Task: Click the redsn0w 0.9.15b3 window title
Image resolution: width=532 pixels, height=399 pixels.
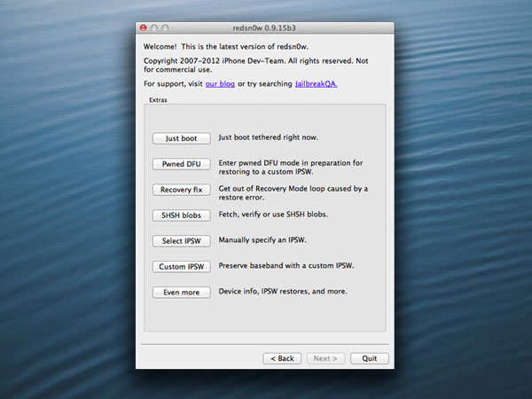Action: (264, 27)
